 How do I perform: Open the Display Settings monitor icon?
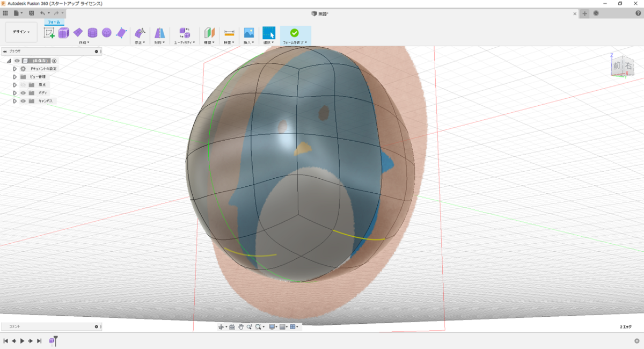273,326
